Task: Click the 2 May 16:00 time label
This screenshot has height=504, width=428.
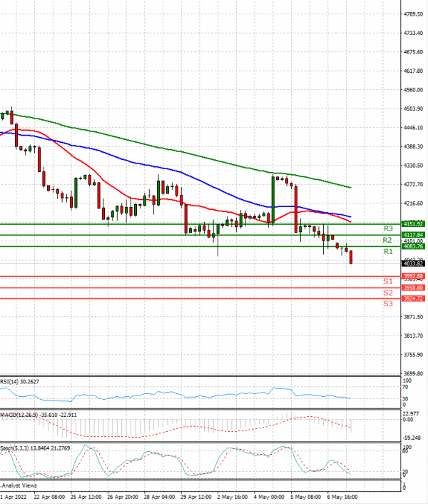Action: point(233,497)
